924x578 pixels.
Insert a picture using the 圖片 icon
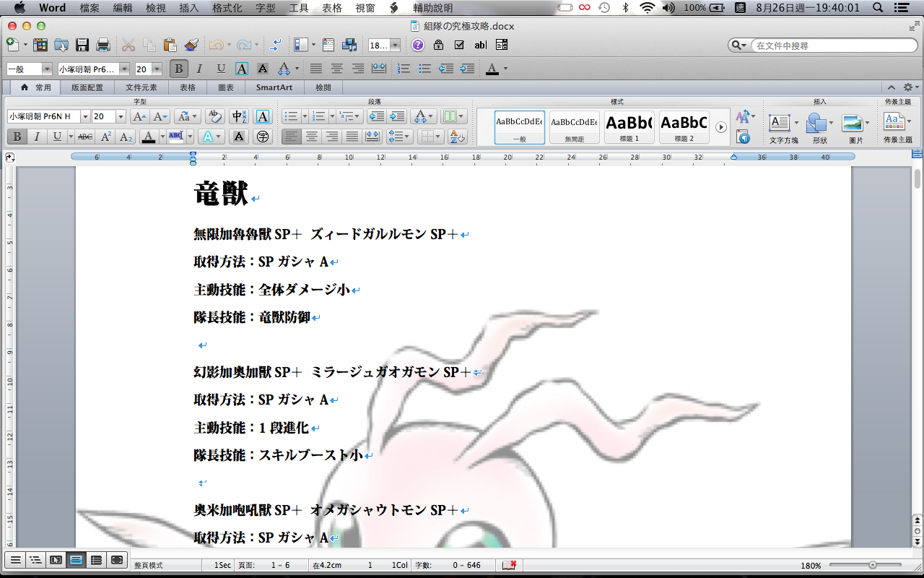tap(854, 127)
